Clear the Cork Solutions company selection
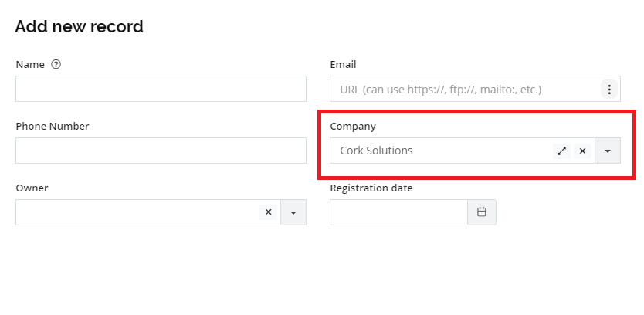This screenshot has width=644, height=315. coord(583,151)
